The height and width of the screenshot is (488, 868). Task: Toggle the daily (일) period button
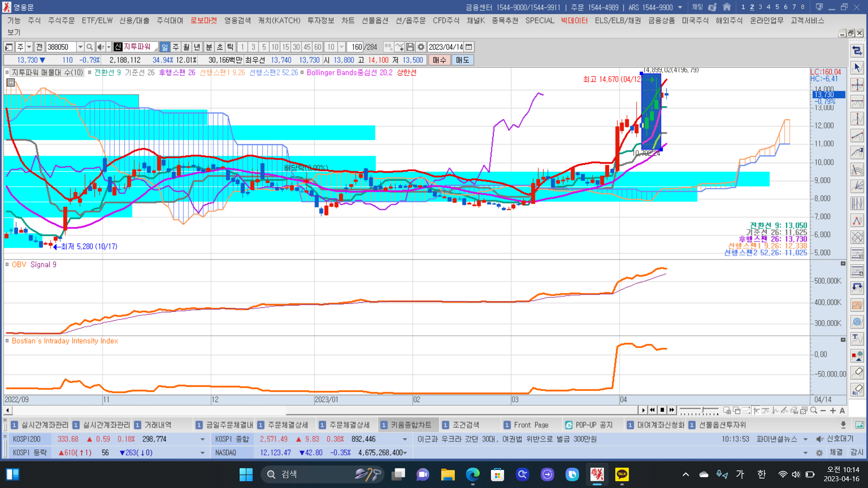165,47
